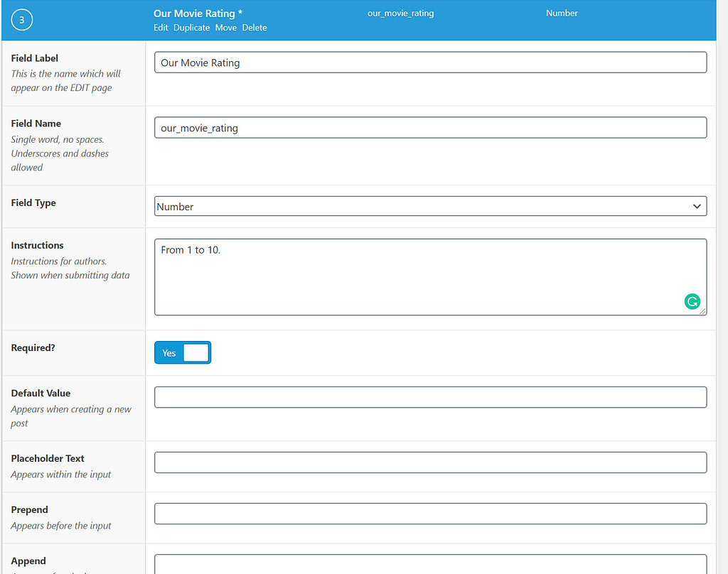Click the Field Label input box
Image resolution: width=728 pixels, height=574 pixels.
[x=430, y=62]
